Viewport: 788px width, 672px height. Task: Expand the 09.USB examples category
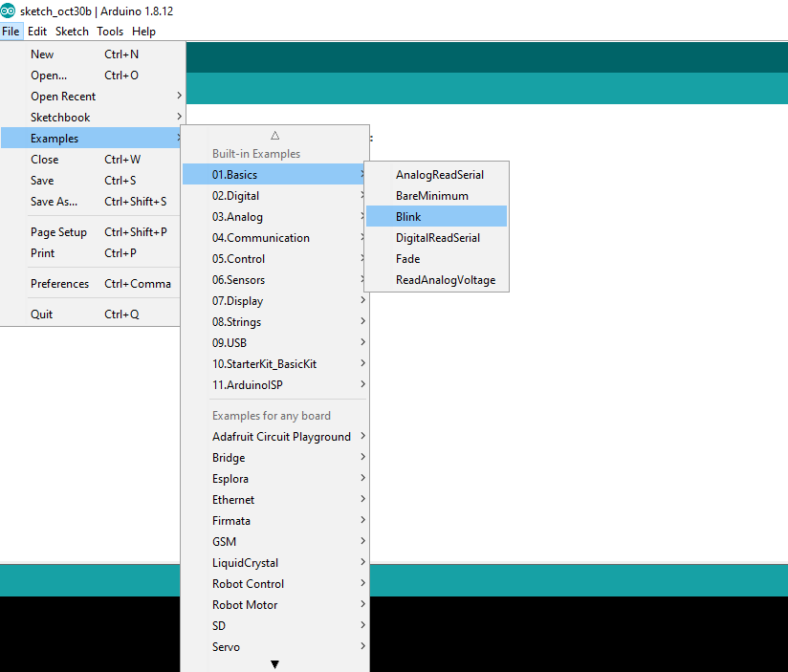pos(274,343)
